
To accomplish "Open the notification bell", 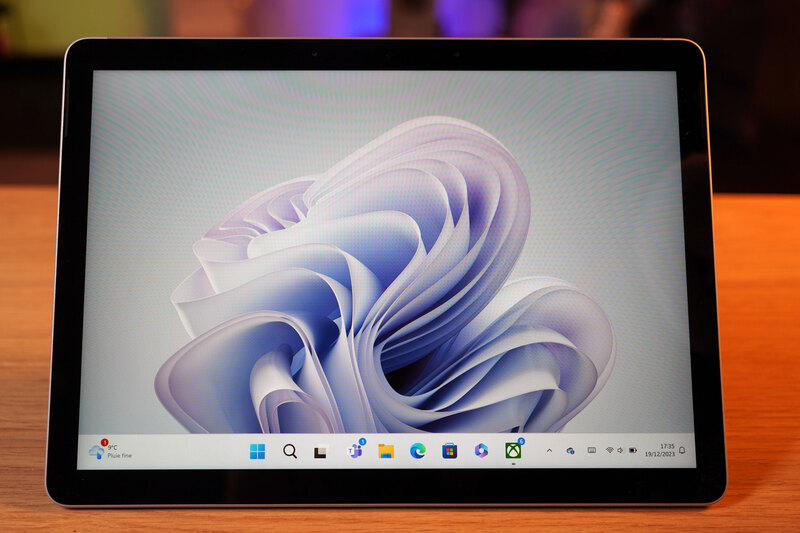I will pyautogui.click(x=682, y=451).
